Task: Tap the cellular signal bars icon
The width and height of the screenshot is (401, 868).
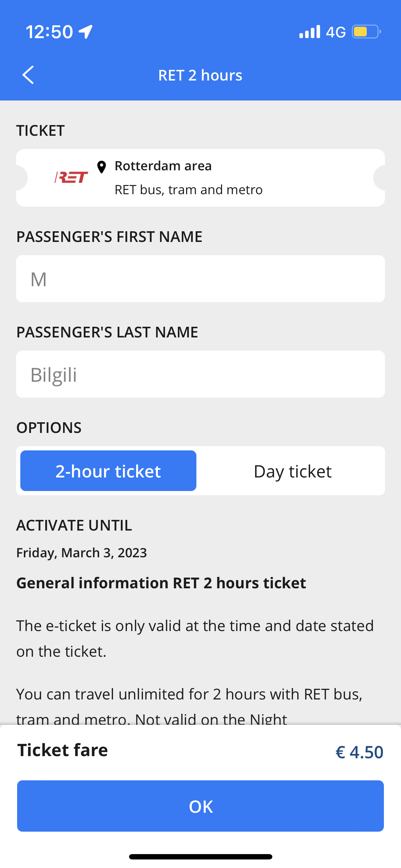Action: [310, 32]
